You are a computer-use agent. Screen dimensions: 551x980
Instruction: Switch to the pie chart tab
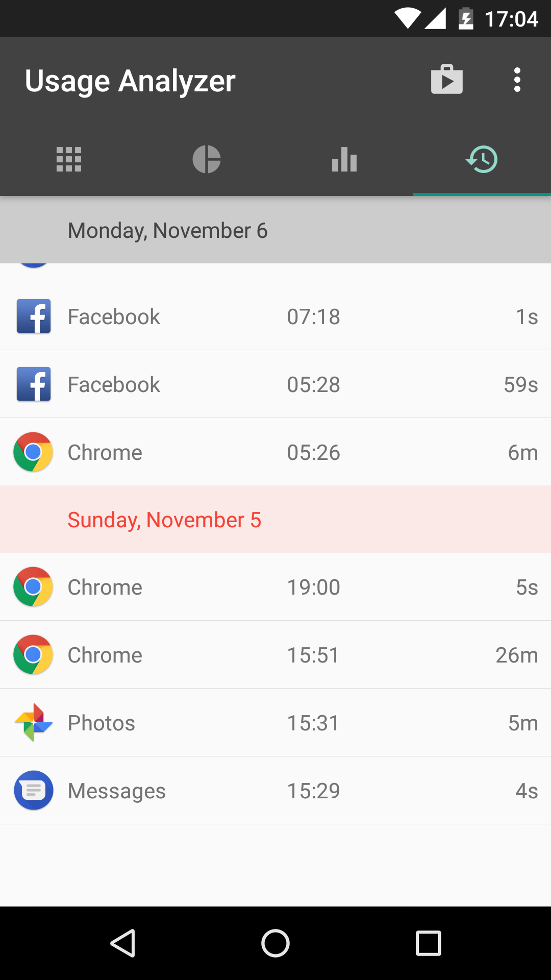pyautogui.click(x=207, y=159)
